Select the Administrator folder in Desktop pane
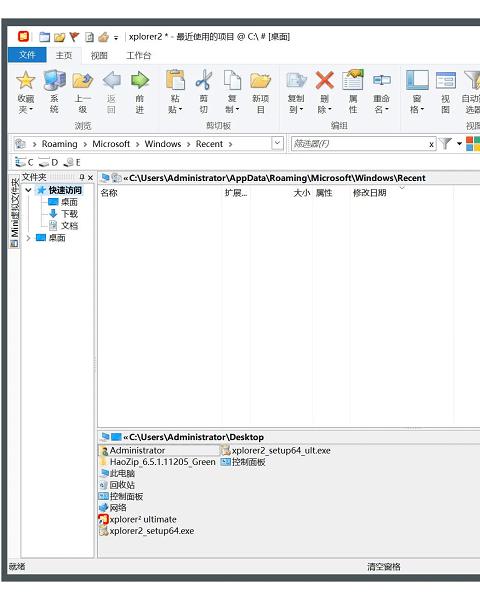The height and width of the screenshot is (600, 480). 137,450
